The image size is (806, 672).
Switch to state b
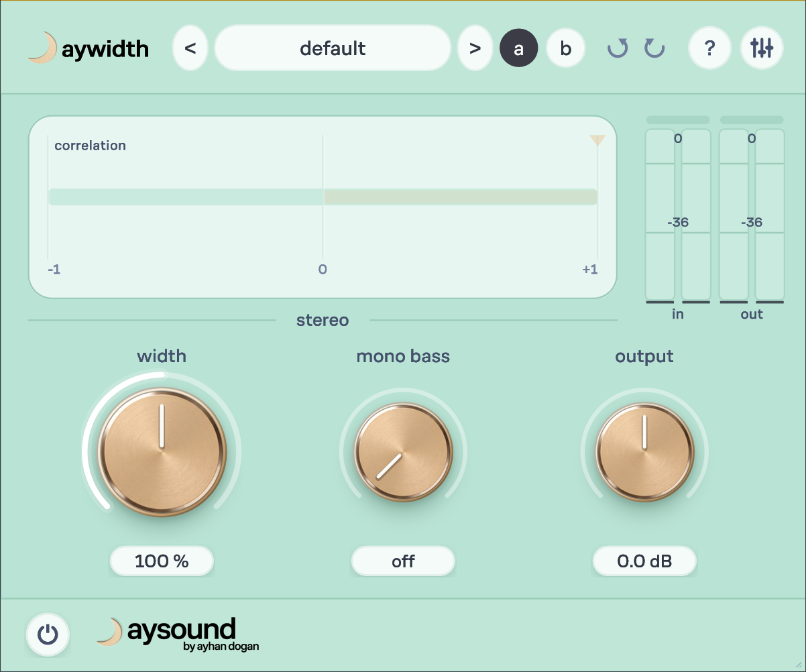566,48
